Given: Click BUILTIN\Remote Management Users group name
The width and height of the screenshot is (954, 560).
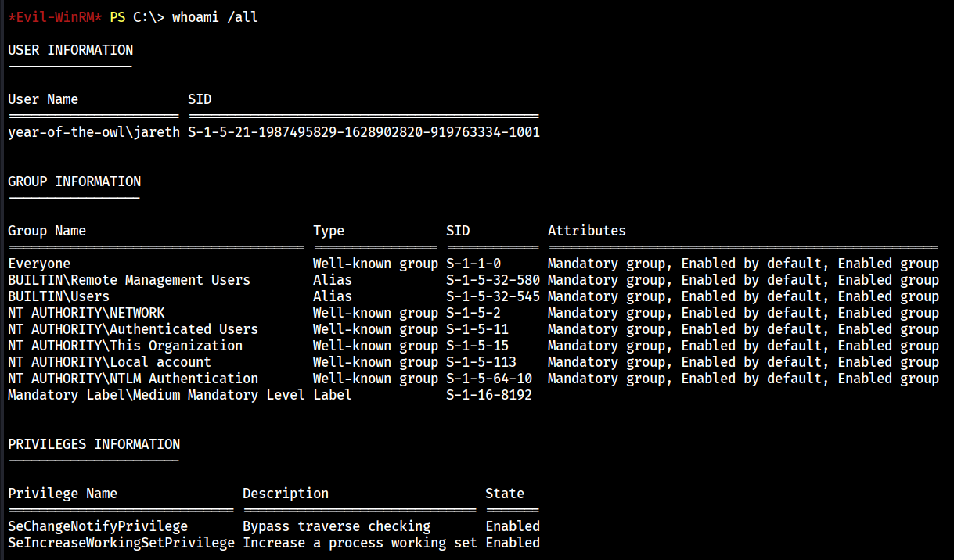Looking at the screenshot, I should pos(129,280).
